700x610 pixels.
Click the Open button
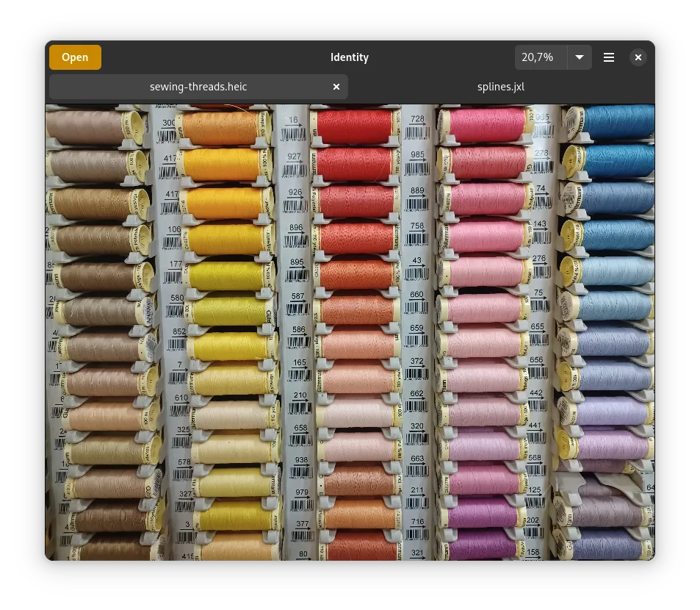(x=75, y=57)
